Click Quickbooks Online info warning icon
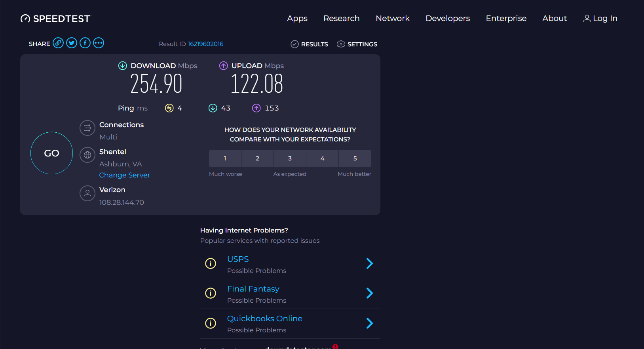The height and width of the screenshot is (349, 644). 211,323
